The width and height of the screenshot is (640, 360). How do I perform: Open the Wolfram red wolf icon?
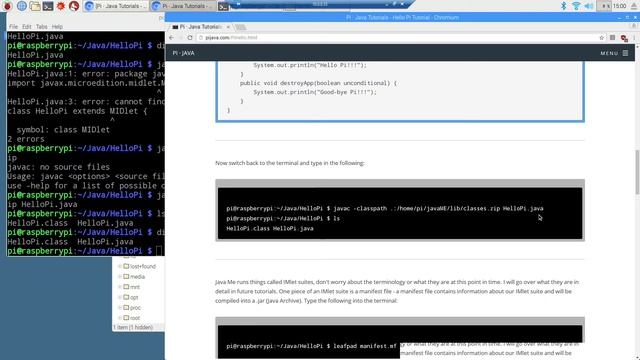coord(74,6)
